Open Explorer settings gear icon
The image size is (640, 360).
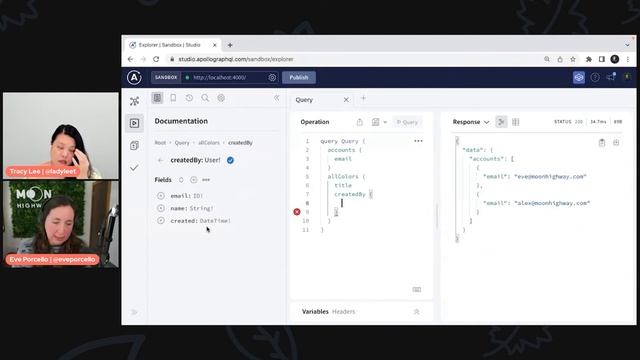221,98
